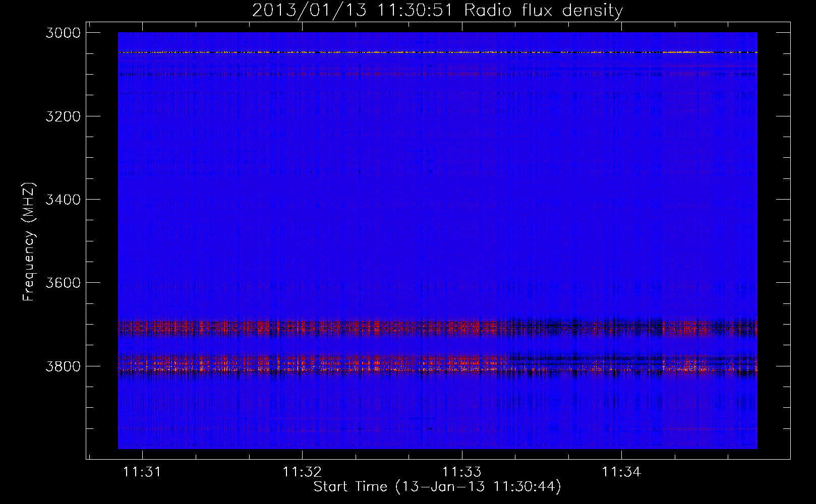Click the 'Start Time' x-axis caption
This screenshot has height=504, width=816.
point(351,486)
